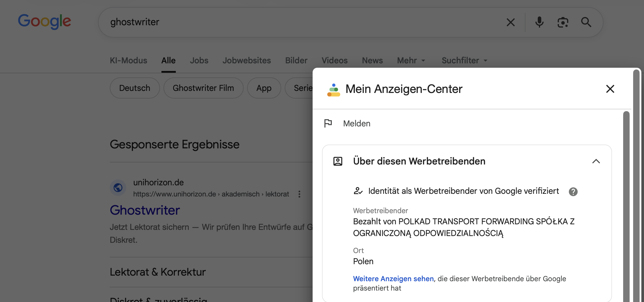Click the ad URL 'https://www.unihorizon.de › akademisch › lektorat'
The image size is (644, 302).
tap(211, 194)
